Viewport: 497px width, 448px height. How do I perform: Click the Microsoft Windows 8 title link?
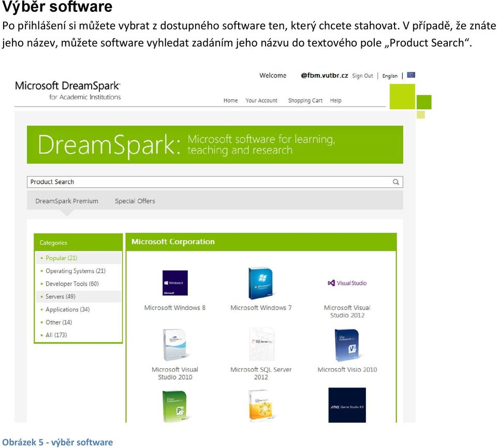pos(175,308)
